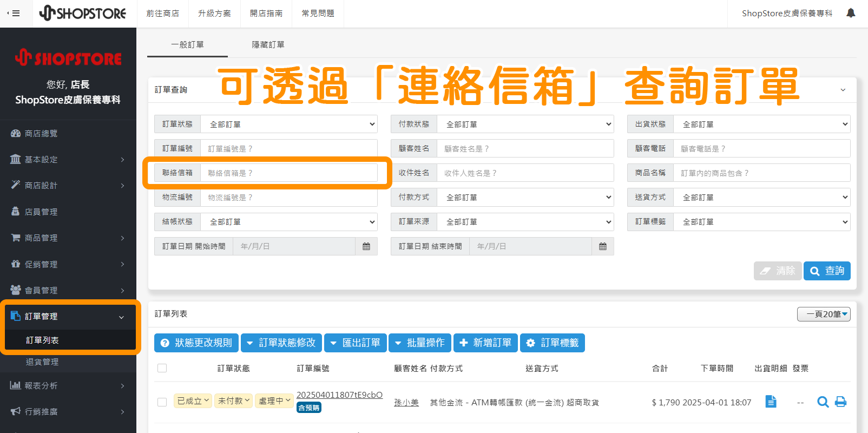Expand 促銷管理 sidebar menu
The width and height of the screenshot is (868, 433).
coord(68,264)
